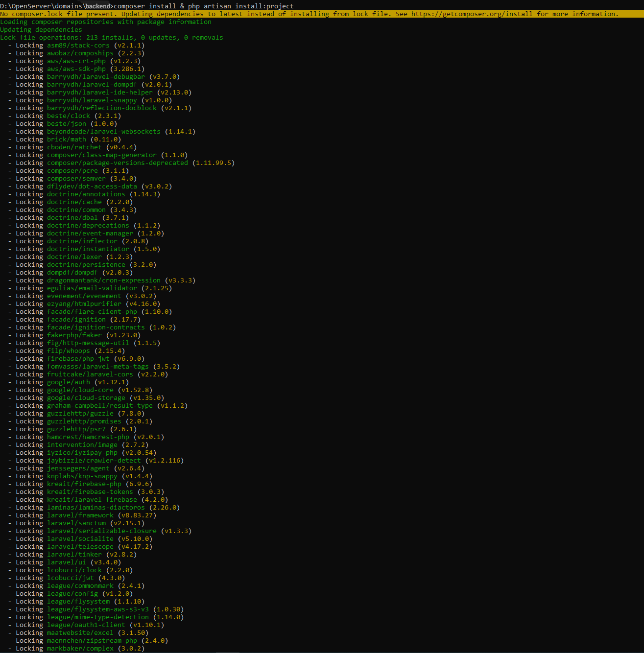Click the barryvdh/laravel-debugbar package name
The height and width of the screenshot is (653, 644).
(x=96, y=77)
